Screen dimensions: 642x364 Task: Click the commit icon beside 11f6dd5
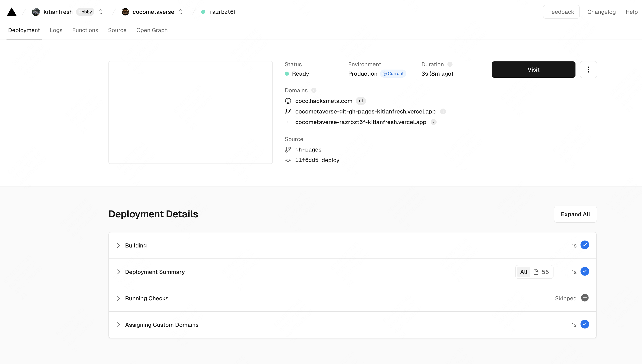tap(288, 160)
